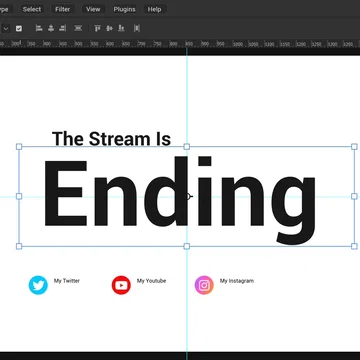The height and width of the screenshot is (360, 360).
Task: Open the Filter menu
Action: pos(63,9)
